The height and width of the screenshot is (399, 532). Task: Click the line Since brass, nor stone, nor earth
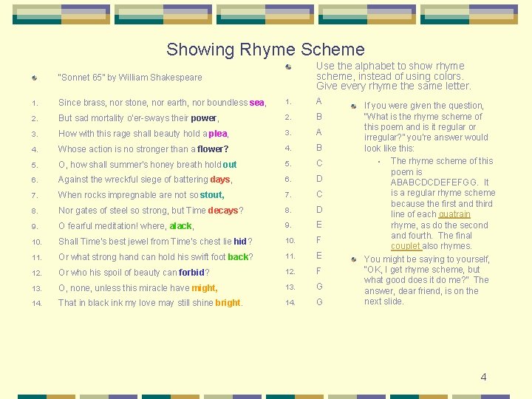[162, 103]
